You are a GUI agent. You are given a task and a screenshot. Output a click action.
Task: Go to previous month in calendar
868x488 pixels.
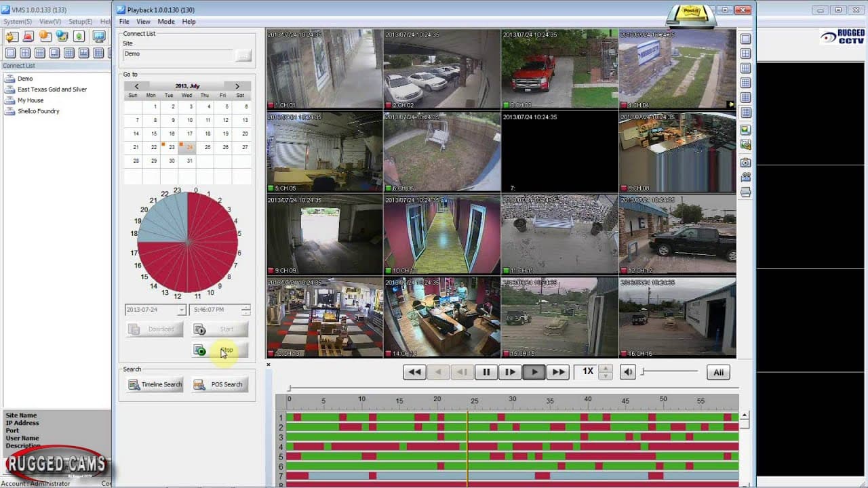137,86
